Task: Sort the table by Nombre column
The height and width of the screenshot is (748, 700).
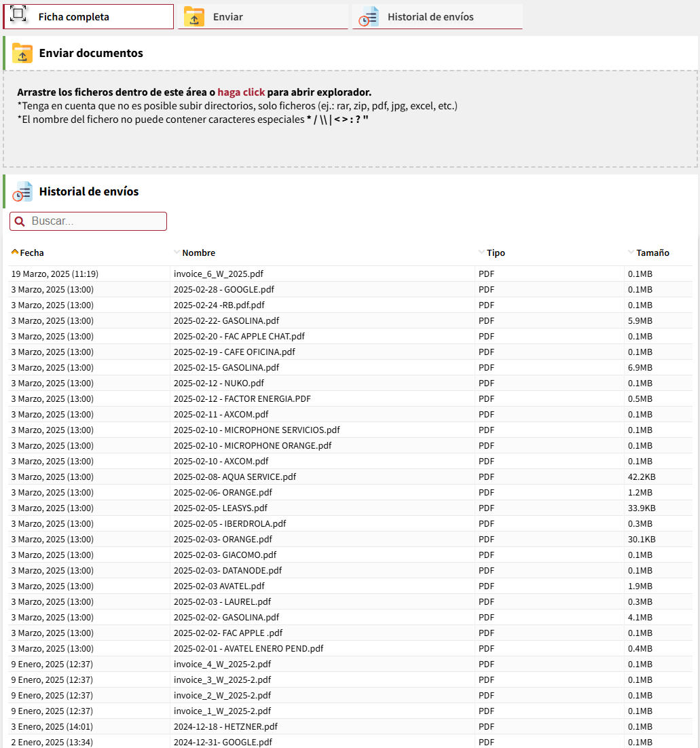Action: tap(198, 253)
